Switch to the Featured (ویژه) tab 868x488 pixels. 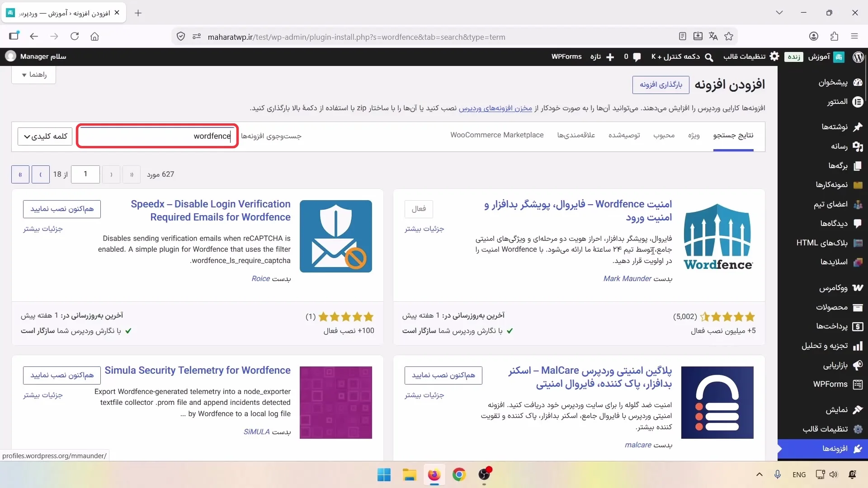pyautogui.click(x=694, y=136)
